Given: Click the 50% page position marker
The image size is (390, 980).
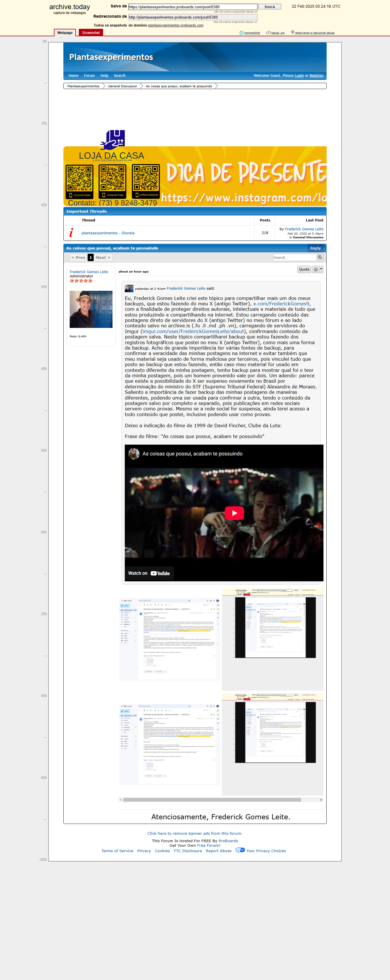Looking at the screenshot, I should click(x=44, y=450).
